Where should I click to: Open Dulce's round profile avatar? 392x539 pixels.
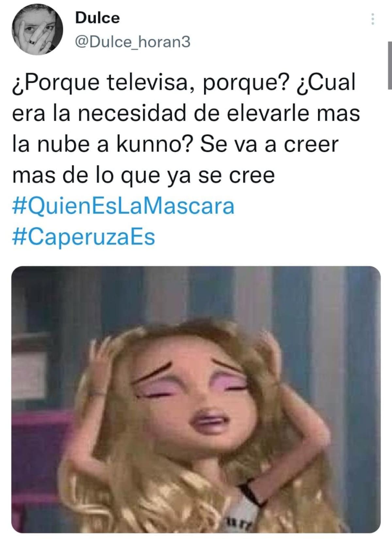(x=37, y=30)
